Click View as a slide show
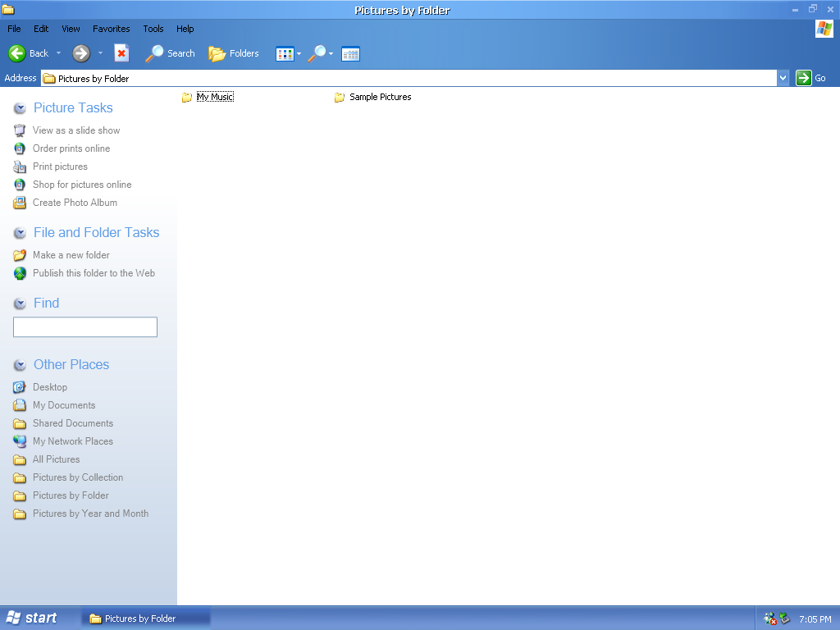This screenshot has width=840, height=630. 75,130
